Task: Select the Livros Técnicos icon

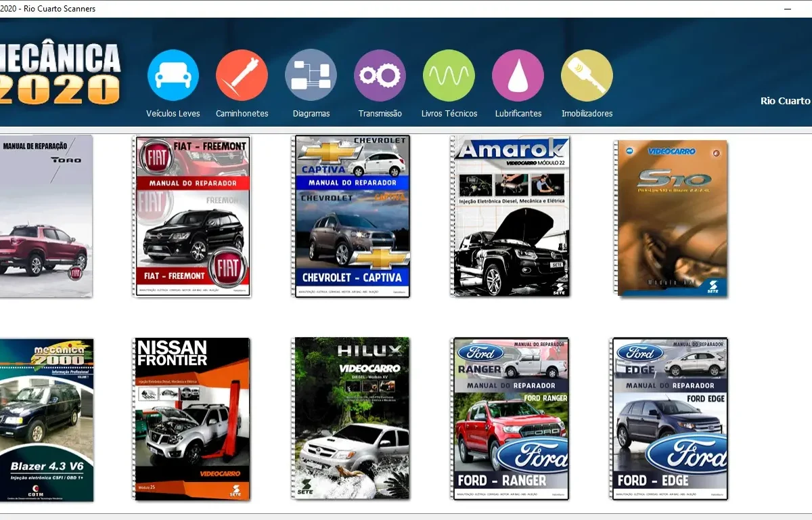Action: pos(449,74)
